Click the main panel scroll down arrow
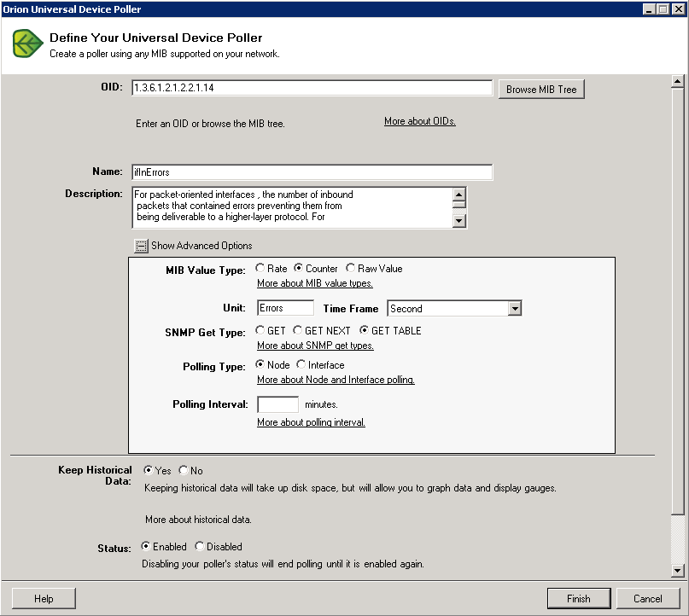 tap(677, 570)
